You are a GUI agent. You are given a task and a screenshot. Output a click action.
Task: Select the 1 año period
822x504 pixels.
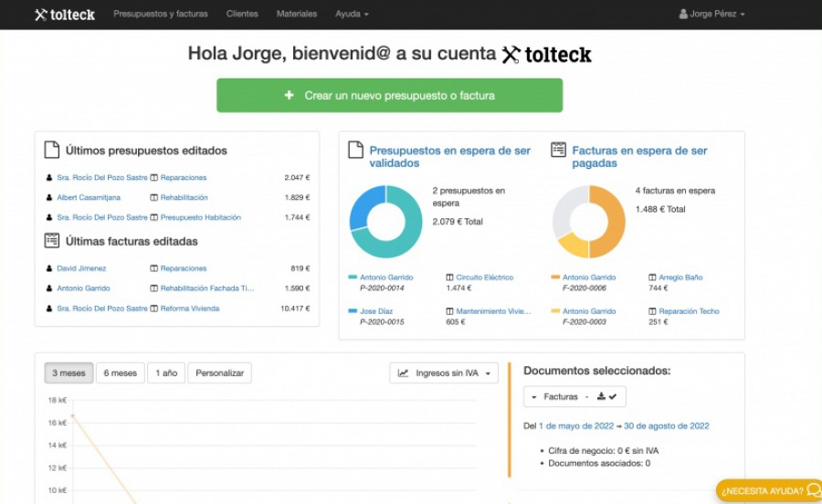pyautogui.click(x=166, y=373)
